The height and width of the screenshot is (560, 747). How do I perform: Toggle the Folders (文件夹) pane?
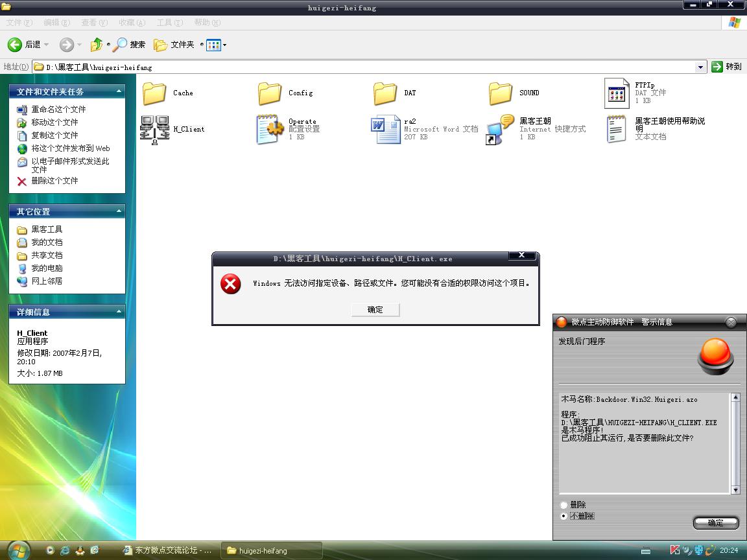click(174, 45)
